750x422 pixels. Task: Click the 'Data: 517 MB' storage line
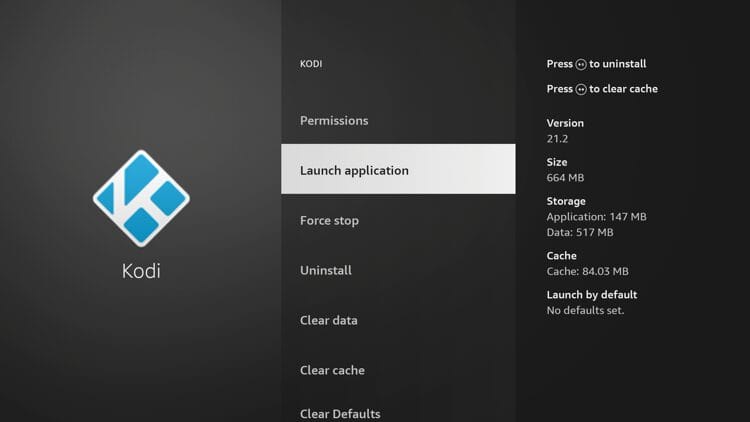(580, 233)
